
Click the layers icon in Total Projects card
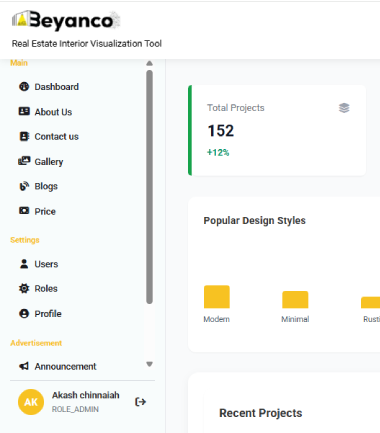[x=344, y=108]
